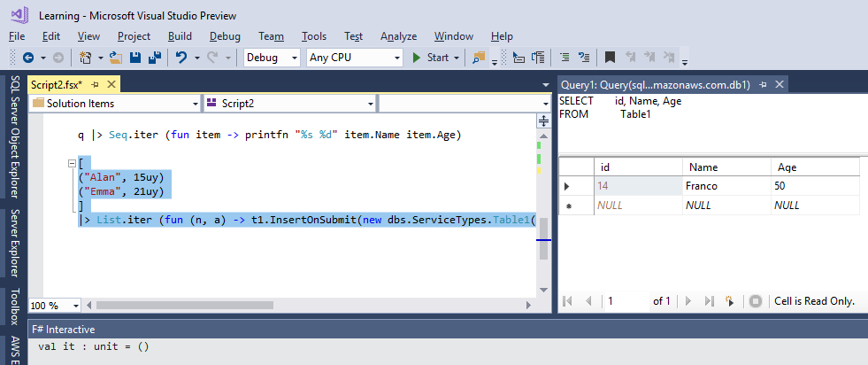The height and width of the screenshot is (365, 868).
Task: Open the New Project dropdown arrow
Action: tap(101, 58)
